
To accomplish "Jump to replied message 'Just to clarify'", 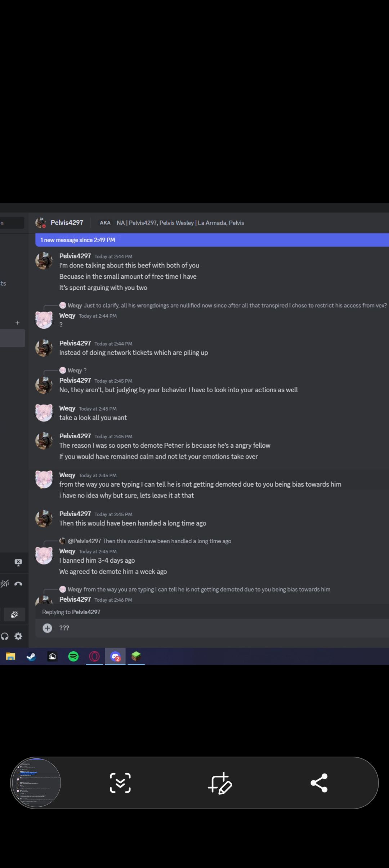I will [x=234, y=305].
